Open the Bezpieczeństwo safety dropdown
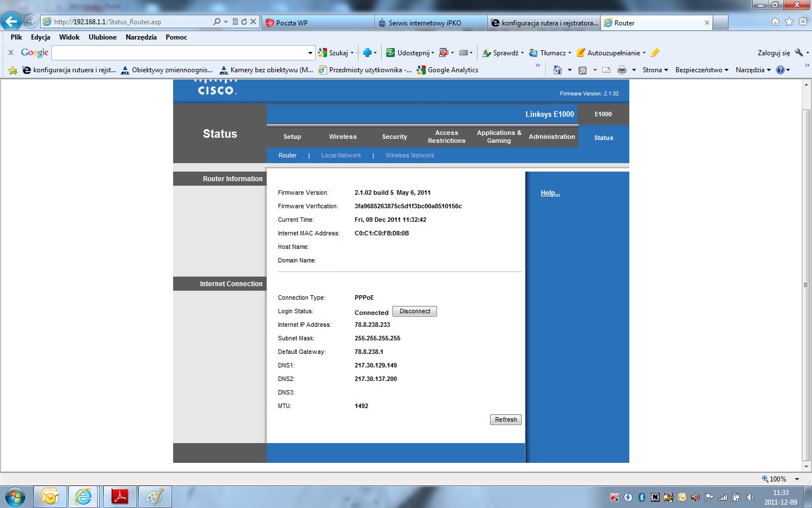The image size is (812, 508). coord(702,70)
